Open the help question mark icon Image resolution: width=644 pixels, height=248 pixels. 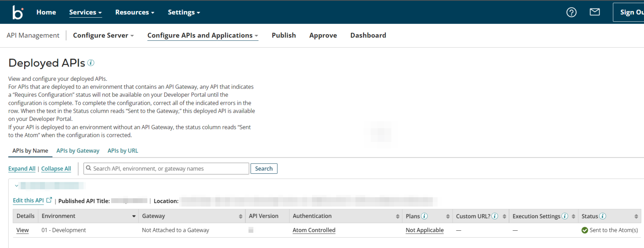(571, 12)
